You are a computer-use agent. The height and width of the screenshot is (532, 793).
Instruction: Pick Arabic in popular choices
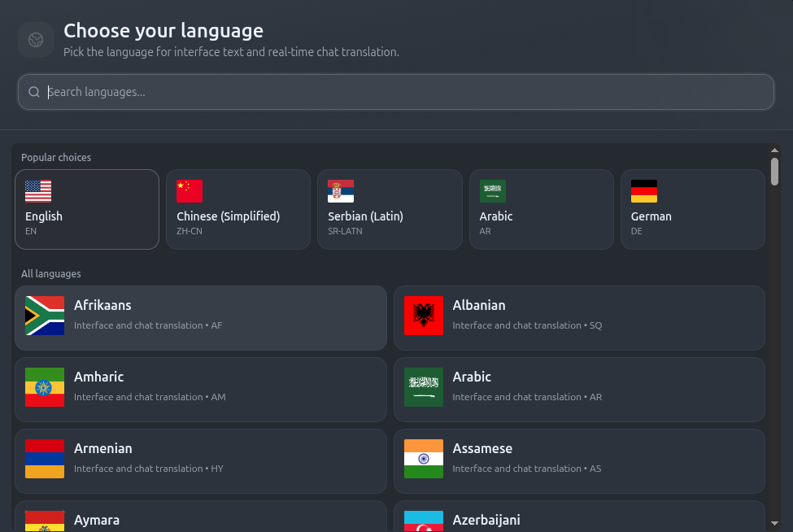point(542,209)
